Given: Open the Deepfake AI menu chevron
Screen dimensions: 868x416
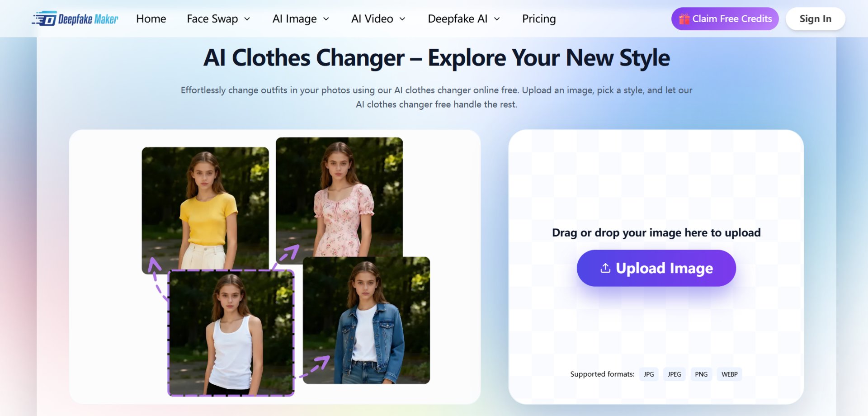Looking at the screenshot, I should (497, 19).
